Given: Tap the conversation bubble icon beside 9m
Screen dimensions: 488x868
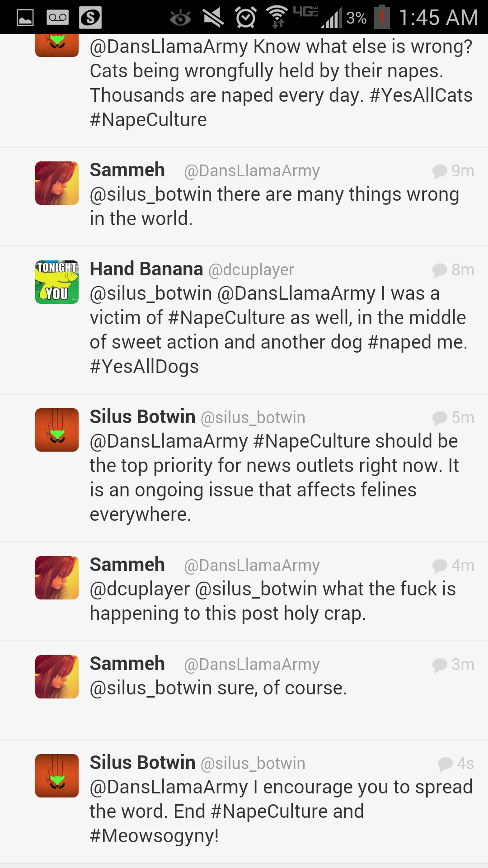Looking at the screenshot, I should (440, 171).
